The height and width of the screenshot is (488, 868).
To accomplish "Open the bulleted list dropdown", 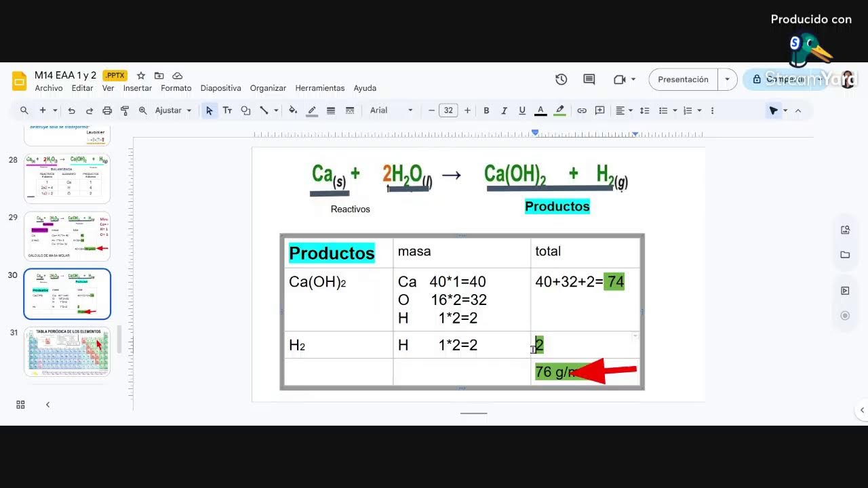I will (667, 110).
